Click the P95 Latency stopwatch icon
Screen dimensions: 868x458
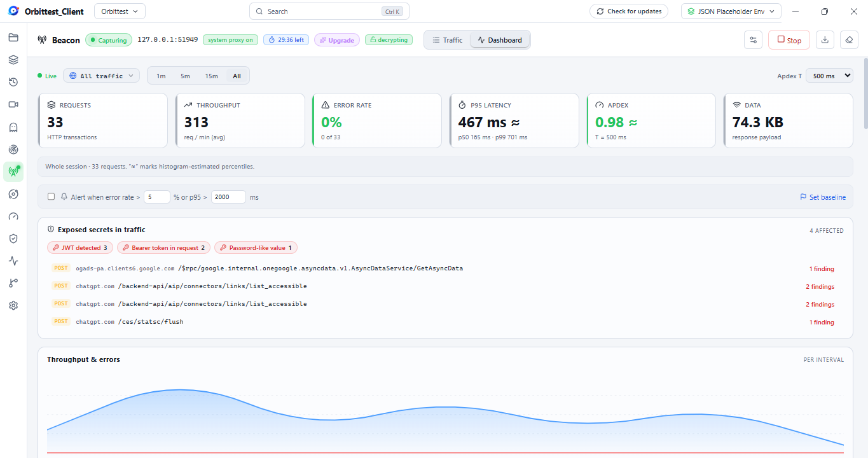click(462, 105)
